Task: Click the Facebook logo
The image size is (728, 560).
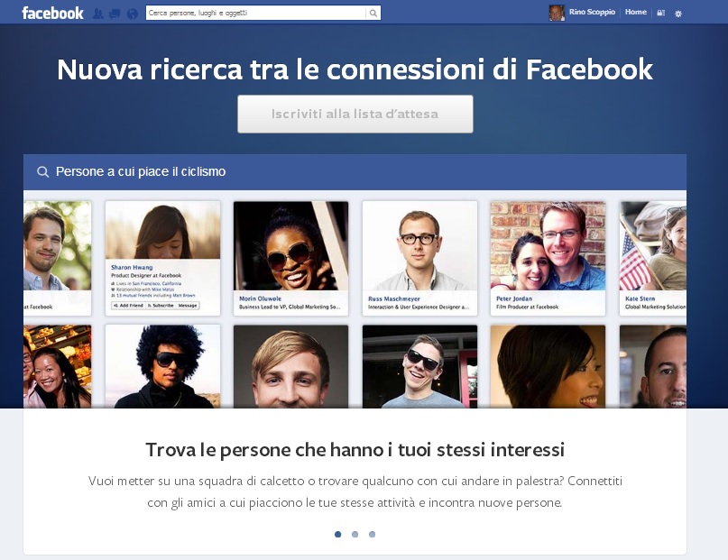Action: (x=52, y=13)
